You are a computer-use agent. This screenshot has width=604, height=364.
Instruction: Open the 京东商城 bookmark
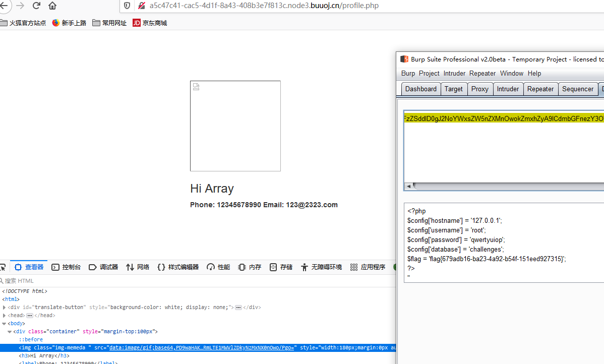[x=150, y=23]
